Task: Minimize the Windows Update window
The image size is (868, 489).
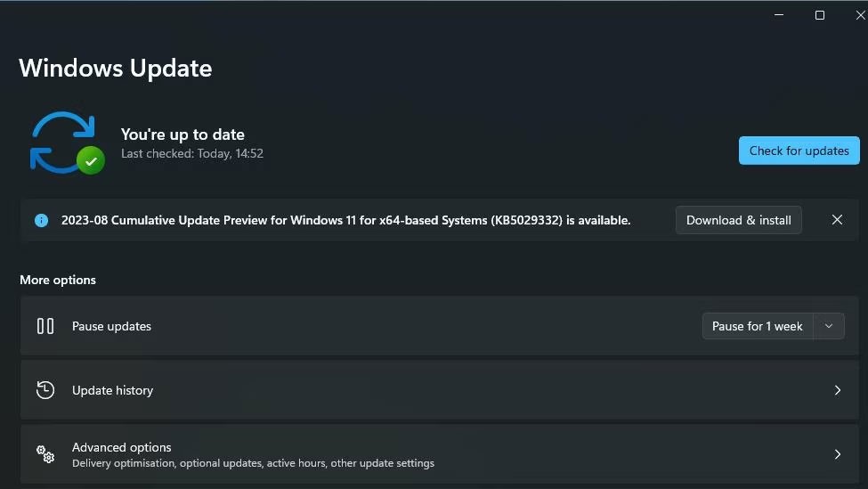Action: coord(779,15)
